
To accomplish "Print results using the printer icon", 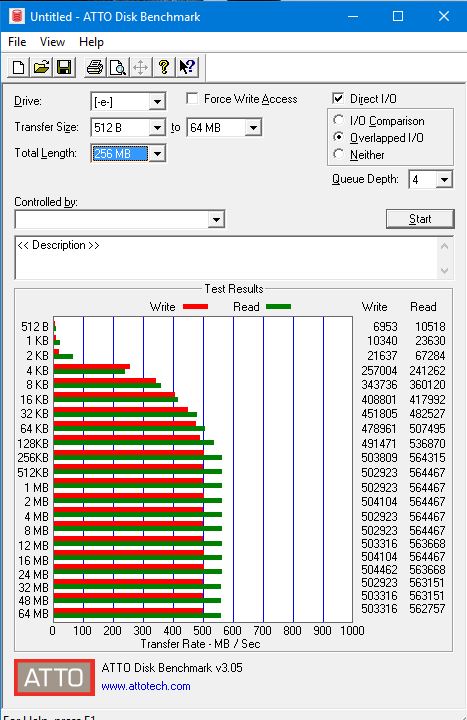I will pos(95,68).
